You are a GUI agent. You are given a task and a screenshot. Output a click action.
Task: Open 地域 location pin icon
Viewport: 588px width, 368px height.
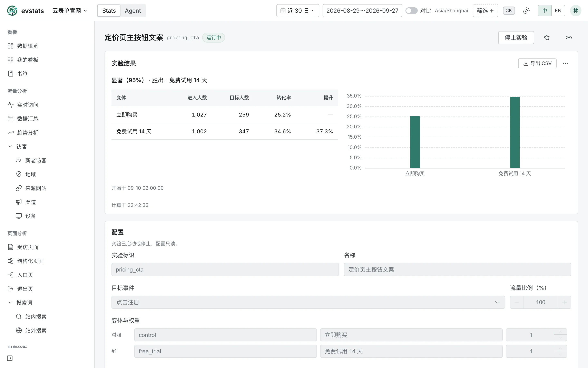(19, 174)
